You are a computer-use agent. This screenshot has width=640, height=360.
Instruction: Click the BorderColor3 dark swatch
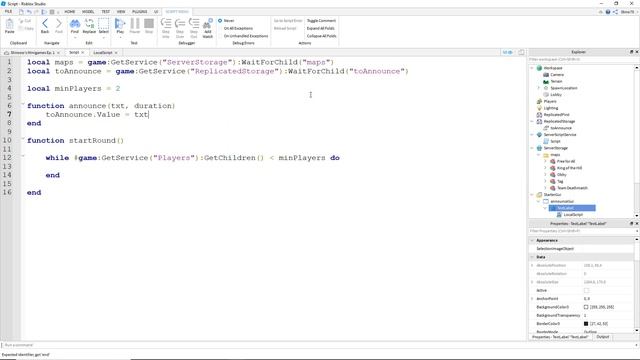tap(586, 324)
